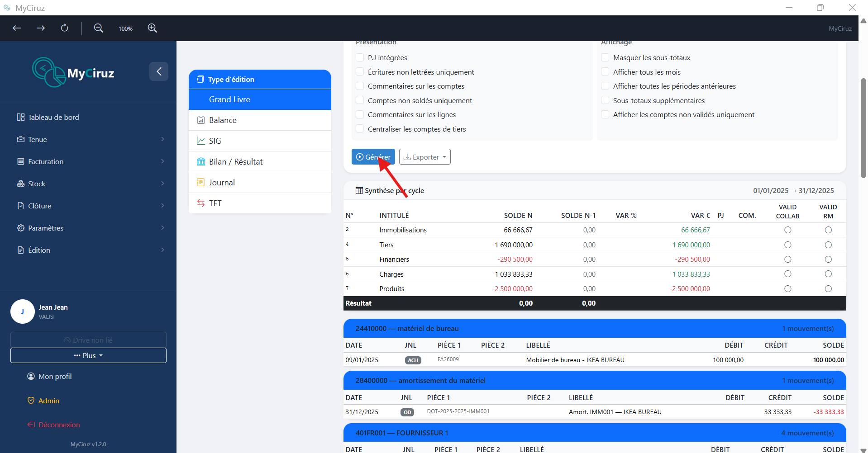Screen dimensions: 868x453
Task: Click the page vertical scrollbar thumb
Action: [x=863, y=128]
